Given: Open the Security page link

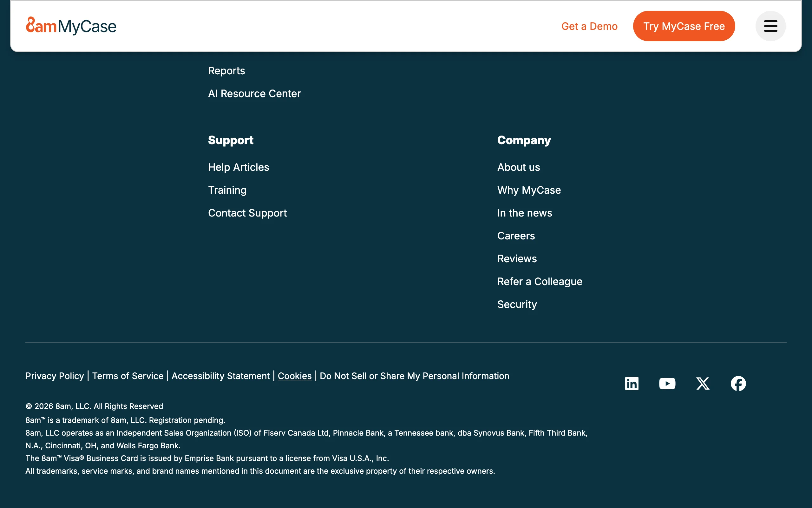Looking at the screenshot, I should pos(517,304).
